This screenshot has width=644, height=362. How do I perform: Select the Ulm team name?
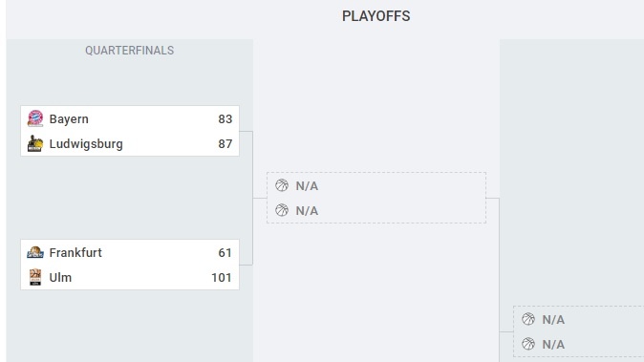click(60, 277)
